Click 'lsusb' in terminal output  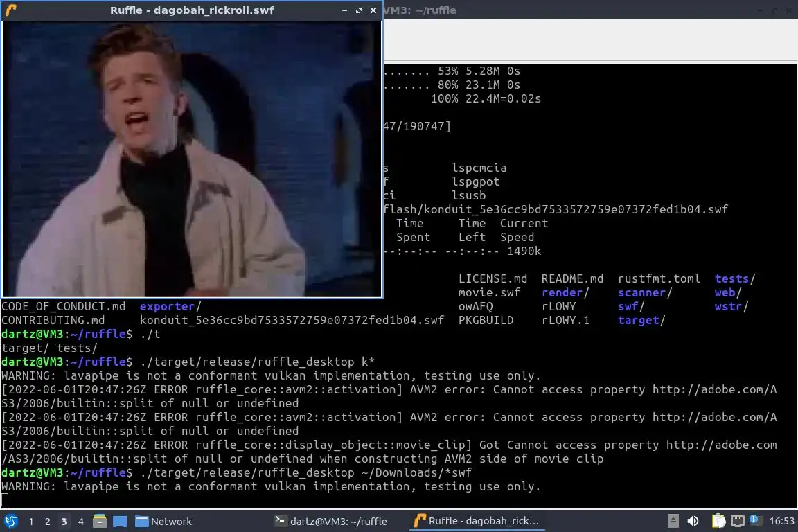pos(469,195)
